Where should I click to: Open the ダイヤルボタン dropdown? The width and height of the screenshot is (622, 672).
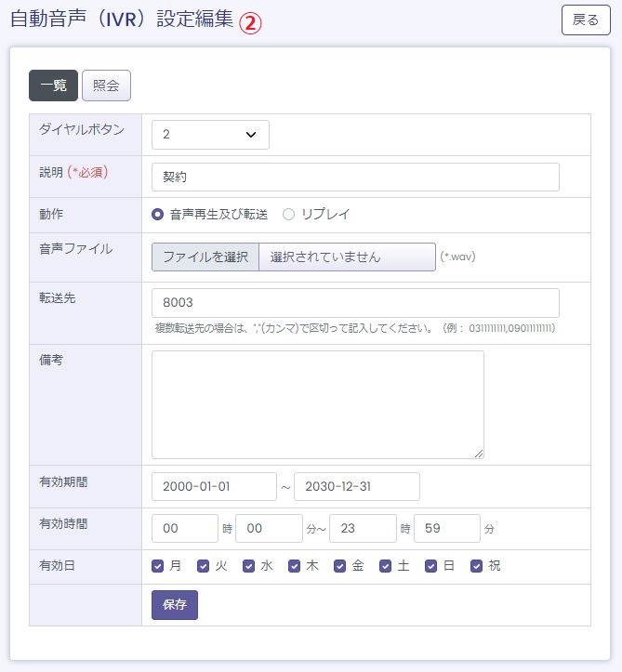[x=210, y=135]
